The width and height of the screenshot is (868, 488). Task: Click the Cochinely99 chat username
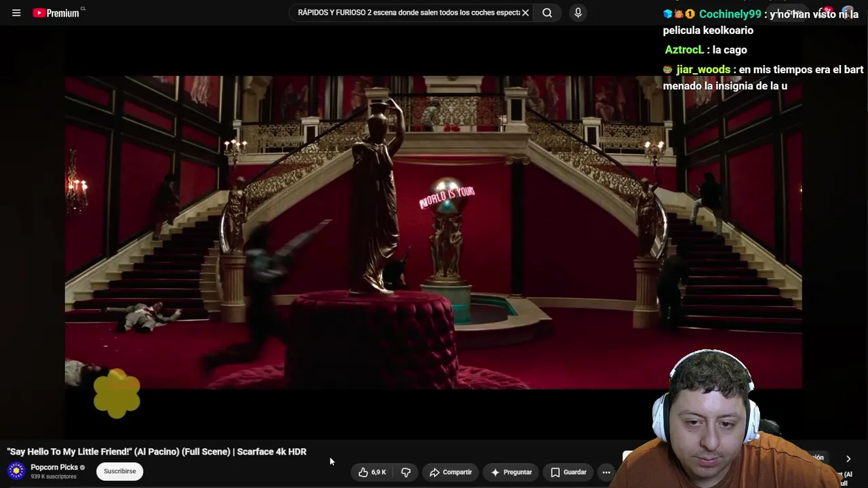pyautogui.click(x=730, y=14)
